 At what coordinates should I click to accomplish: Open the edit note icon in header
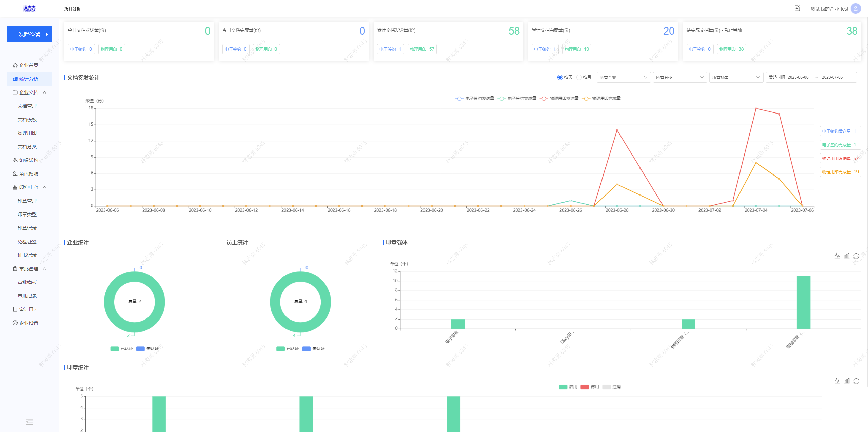(797, 8)
